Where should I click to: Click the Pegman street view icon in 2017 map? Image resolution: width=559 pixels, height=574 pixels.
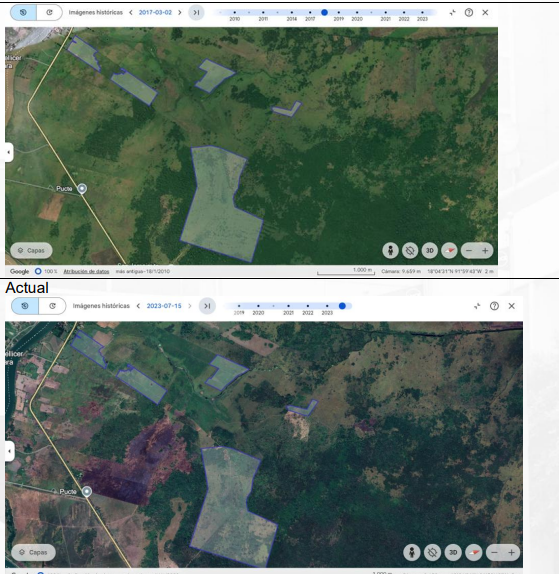click(x=391, y=251)
